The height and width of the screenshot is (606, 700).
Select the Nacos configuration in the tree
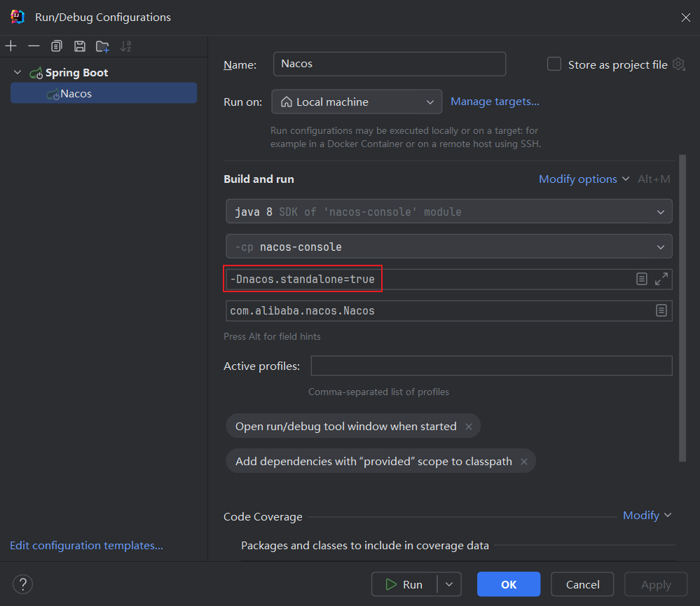tap(104, 93)
